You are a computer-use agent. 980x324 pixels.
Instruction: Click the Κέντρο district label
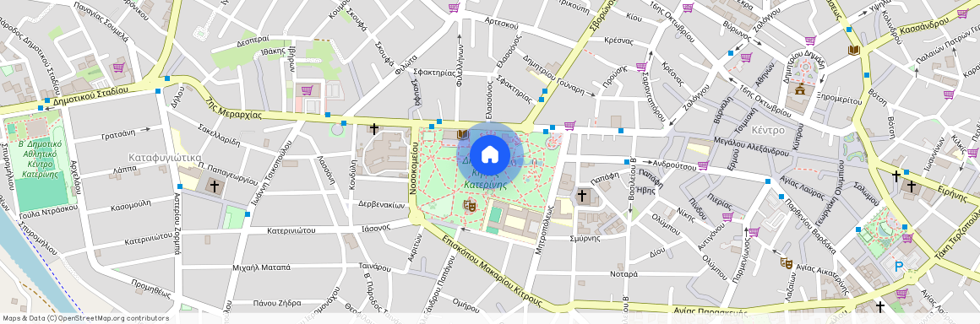pyautogui.click(x=768, y=131)
